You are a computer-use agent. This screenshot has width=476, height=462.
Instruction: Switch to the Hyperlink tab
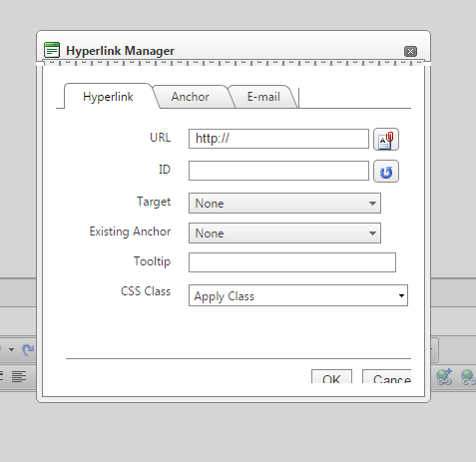tap(108, 97)
